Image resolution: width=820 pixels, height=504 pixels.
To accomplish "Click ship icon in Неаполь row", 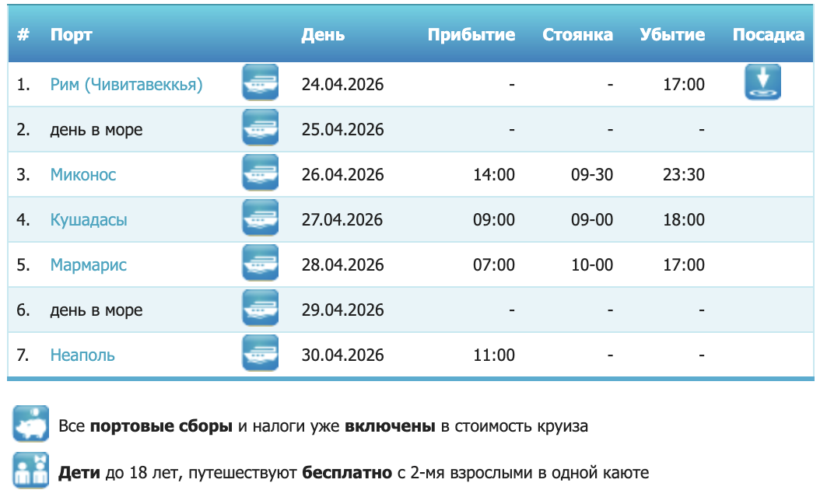I will point(260,354).
